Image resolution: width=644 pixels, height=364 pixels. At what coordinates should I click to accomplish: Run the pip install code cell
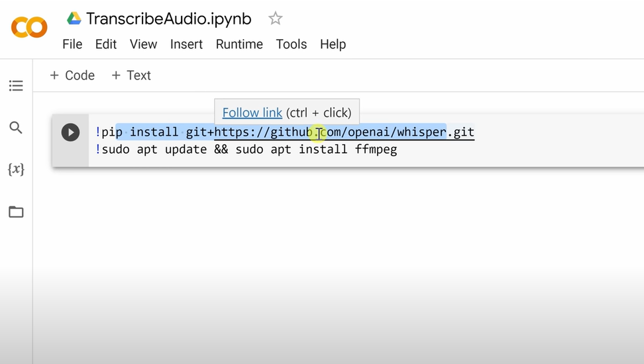[x=70, y=132]
